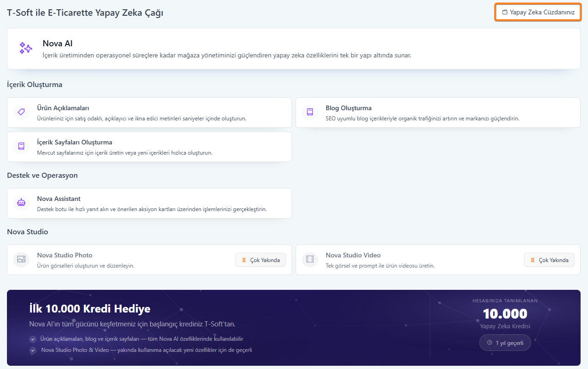The width and height of the screenshot is (588, 369).
Task: Select the İçerik Sayfaları Oluşturma title
Action: [x=74, y=142]
